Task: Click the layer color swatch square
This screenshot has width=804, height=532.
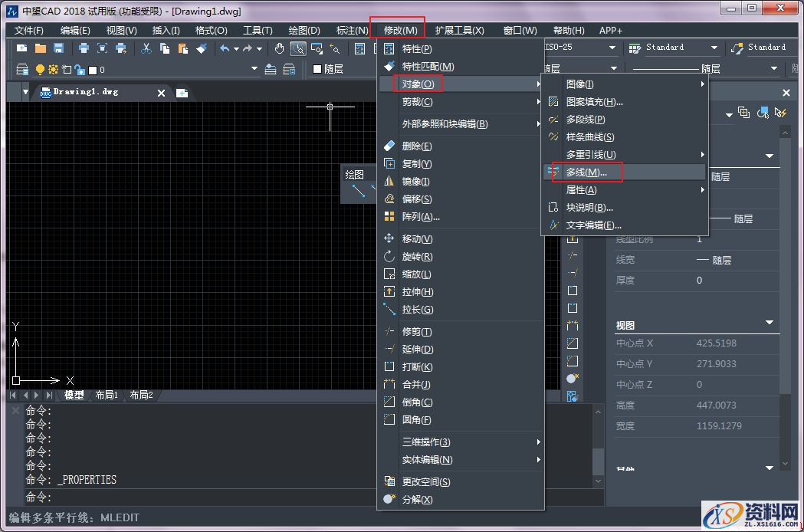Action: coord(92,68)
